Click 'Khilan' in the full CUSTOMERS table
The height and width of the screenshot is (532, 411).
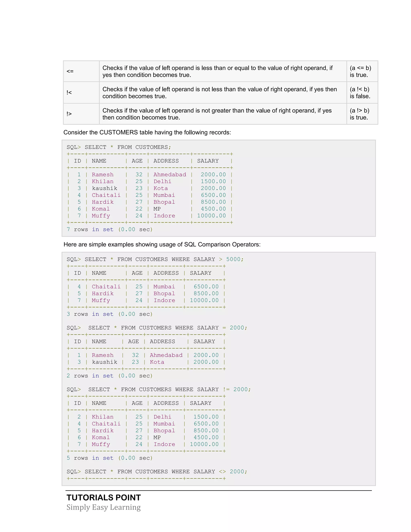103,181
